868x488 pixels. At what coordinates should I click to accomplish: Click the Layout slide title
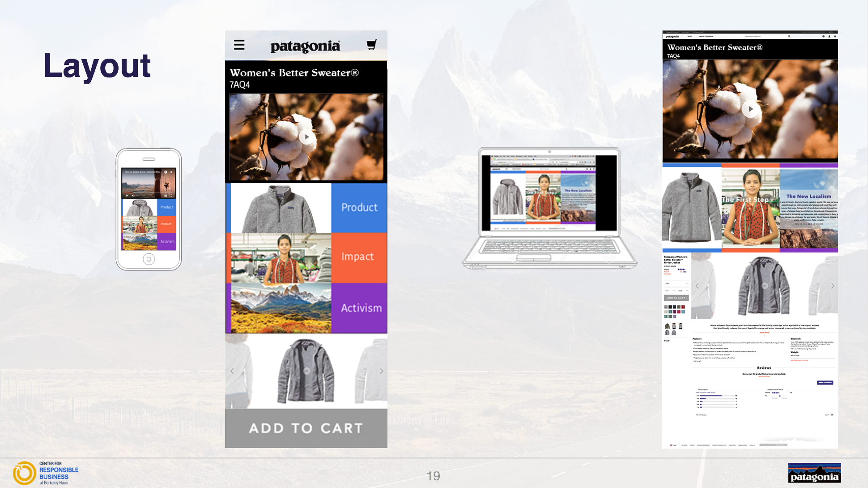click(x=97, y=66)
